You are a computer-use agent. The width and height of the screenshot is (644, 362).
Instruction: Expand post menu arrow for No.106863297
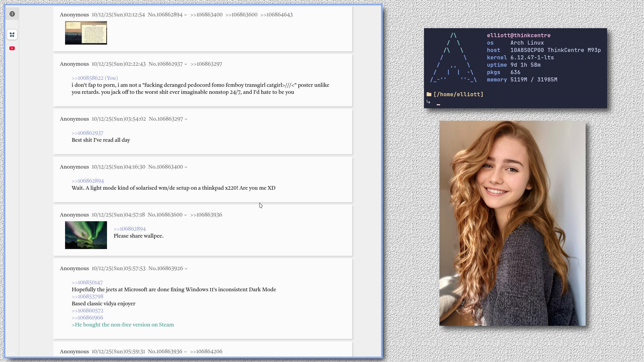[x=186, y=119]
